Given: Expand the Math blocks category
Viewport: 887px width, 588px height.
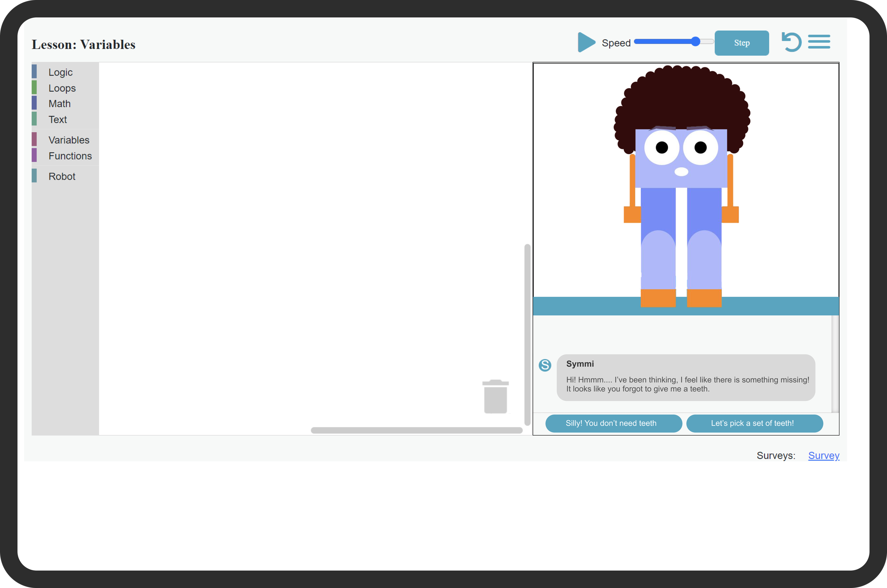Looking at the screenshot, I should tap(59, 104).
